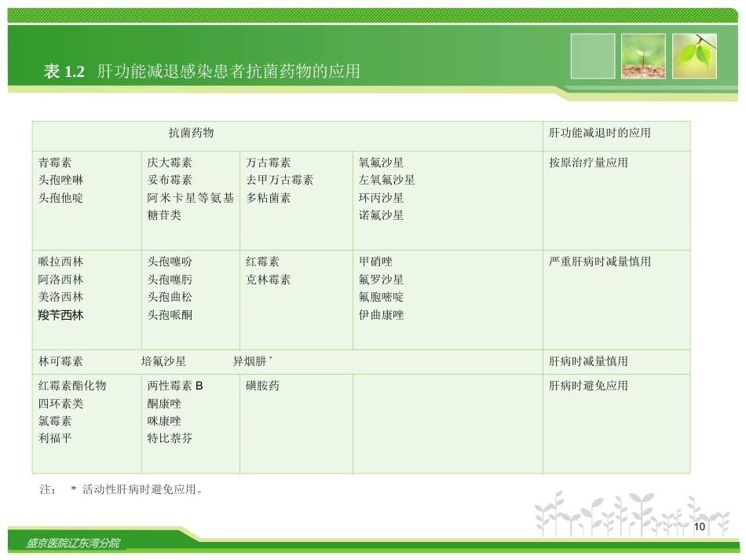Select the text 利福平
This screenshot has height=560, width=746.
point(55,438)
